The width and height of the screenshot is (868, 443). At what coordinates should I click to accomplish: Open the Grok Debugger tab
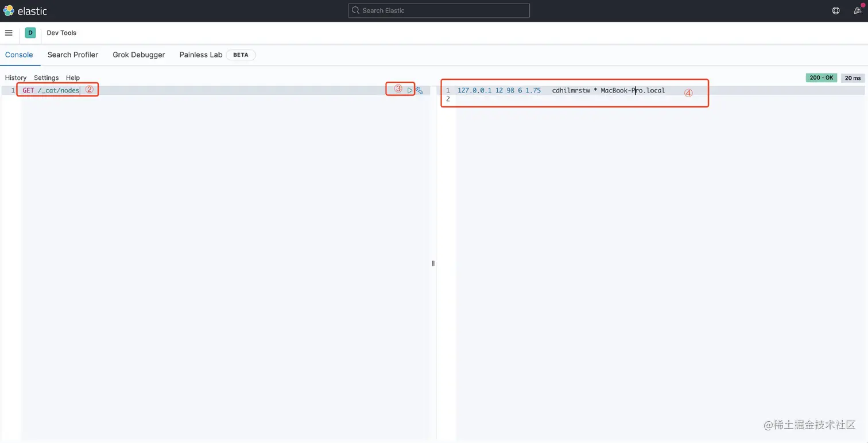tap(139, 55)
